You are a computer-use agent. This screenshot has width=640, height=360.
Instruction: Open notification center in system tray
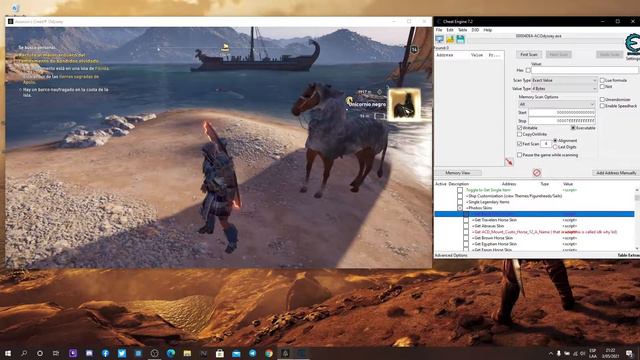pos(629,353)
